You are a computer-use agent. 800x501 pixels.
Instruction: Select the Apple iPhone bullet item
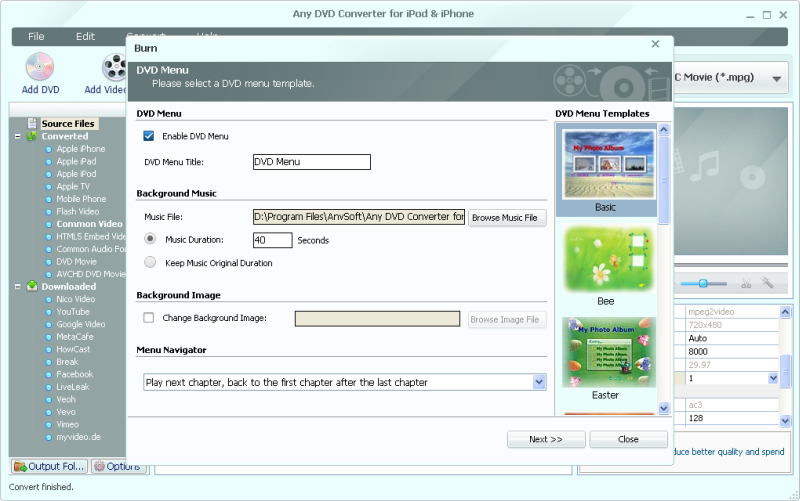[81, 149]
